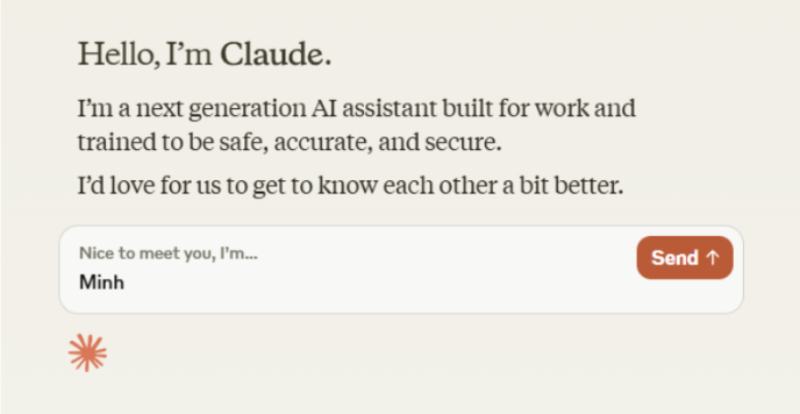
Task: Click the up arrow in Send button
Action: point(713,258)
